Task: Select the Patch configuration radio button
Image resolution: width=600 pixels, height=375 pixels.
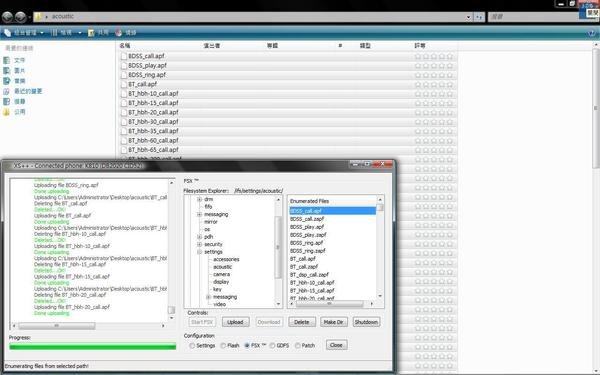Action: pos(298,346)
